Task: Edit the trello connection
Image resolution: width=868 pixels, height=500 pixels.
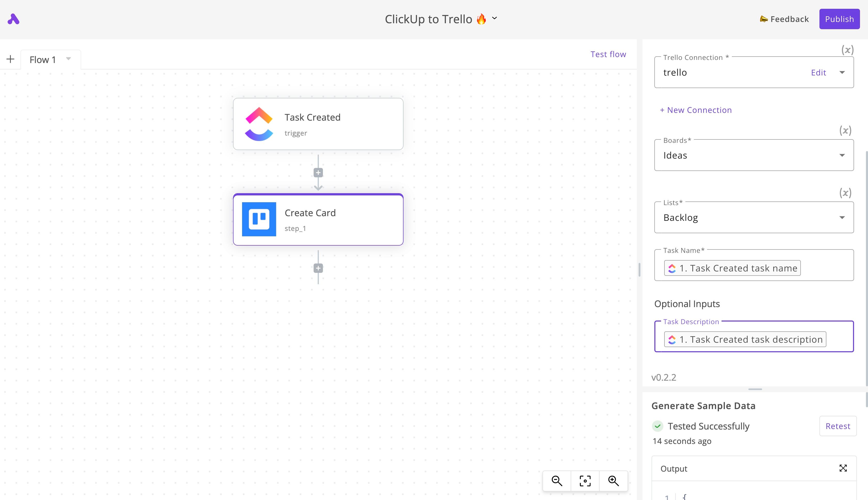Action: coord(818,73)
